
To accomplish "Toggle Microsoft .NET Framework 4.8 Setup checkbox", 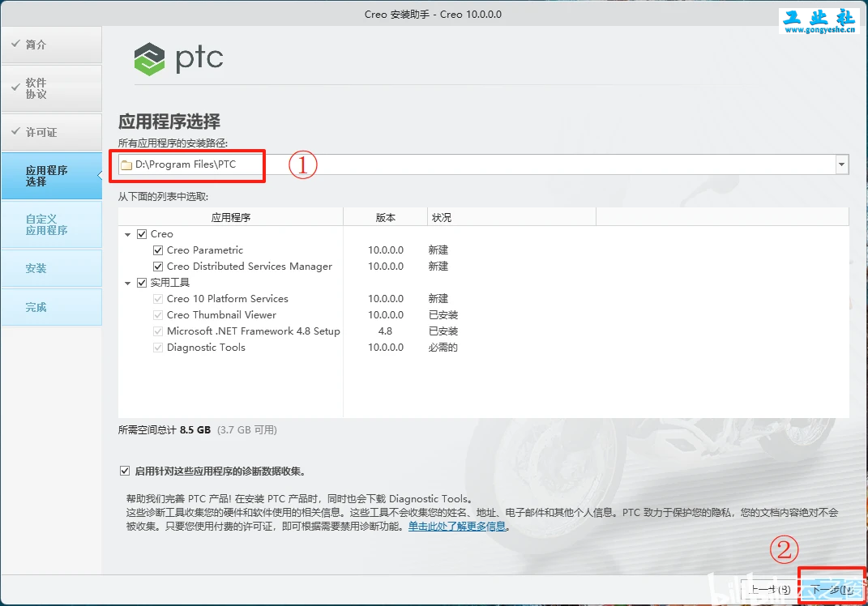I will [158, 331].
